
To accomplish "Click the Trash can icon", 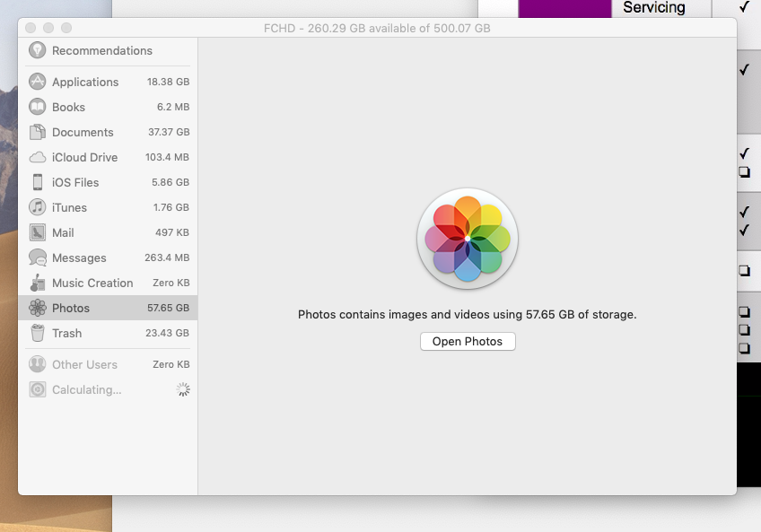I will pos(38,333).
